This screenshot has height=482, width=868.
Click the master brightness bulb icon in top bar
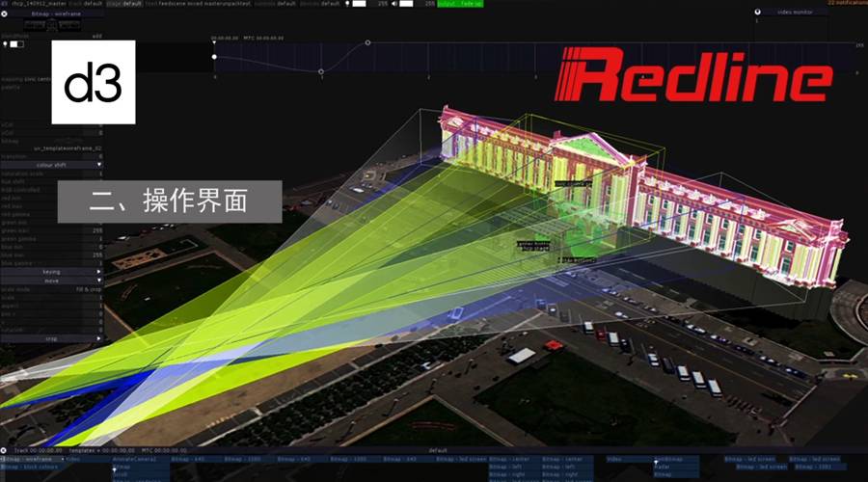[347, 3]
